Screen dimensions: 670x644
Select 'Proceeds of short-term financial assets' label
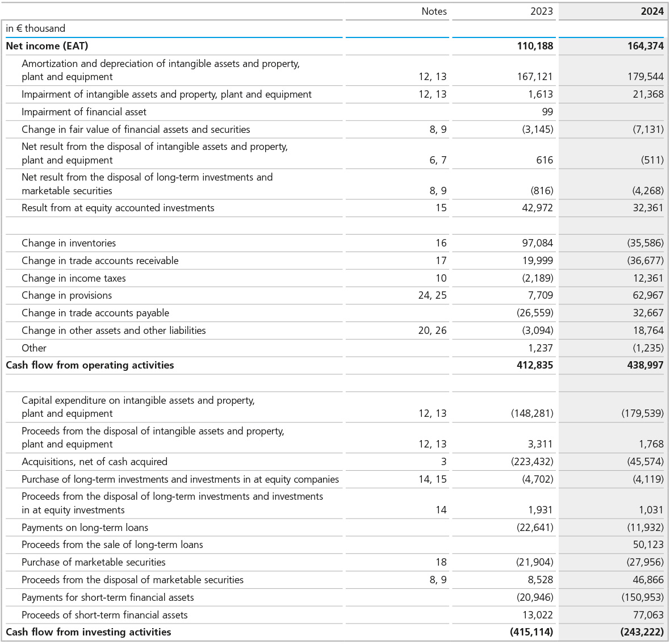[104, 615]
